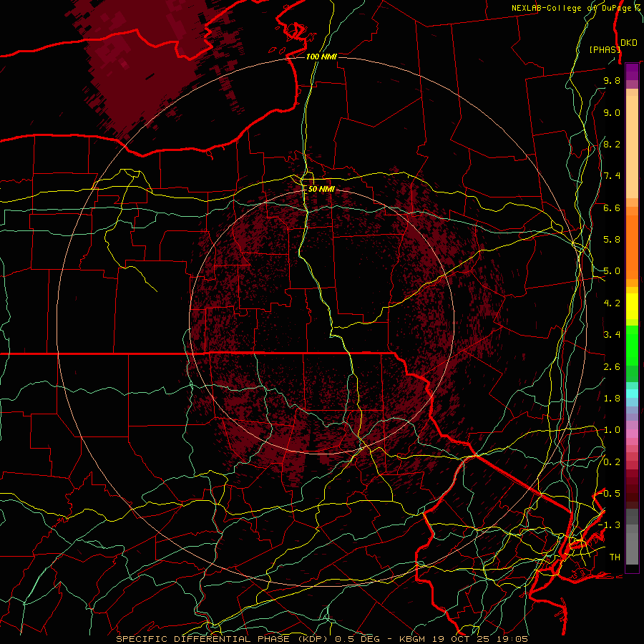Click the 9.0 scale value
Image resolution: width=644 pixels, height=644 pixels.
612,112
